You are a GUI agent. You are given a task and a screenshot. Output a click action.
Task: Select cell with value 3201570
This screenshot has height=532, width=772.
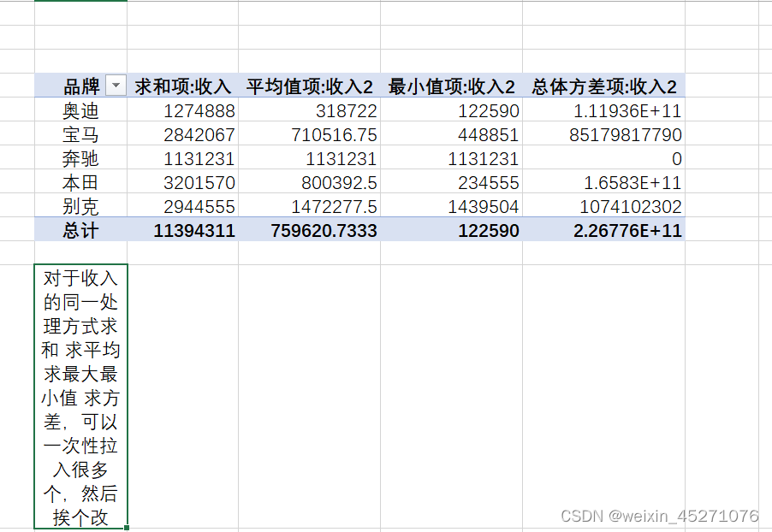click(182, 182)
